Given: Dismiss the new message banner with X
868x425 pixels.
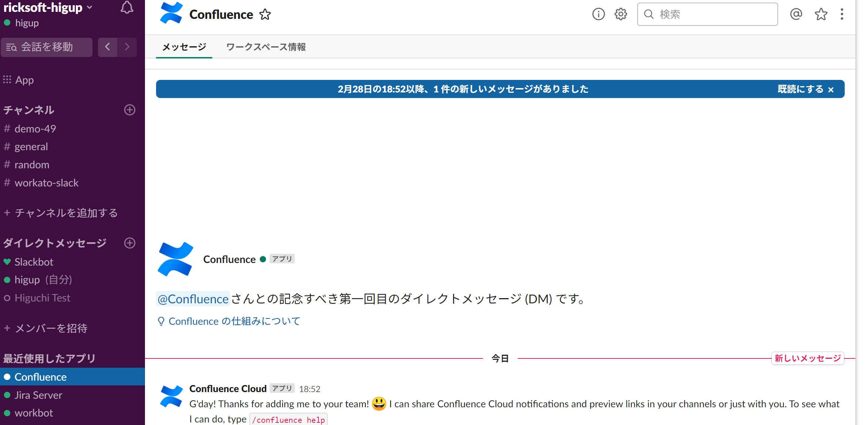Looking at the screenshot, I should tap(831, 90).
